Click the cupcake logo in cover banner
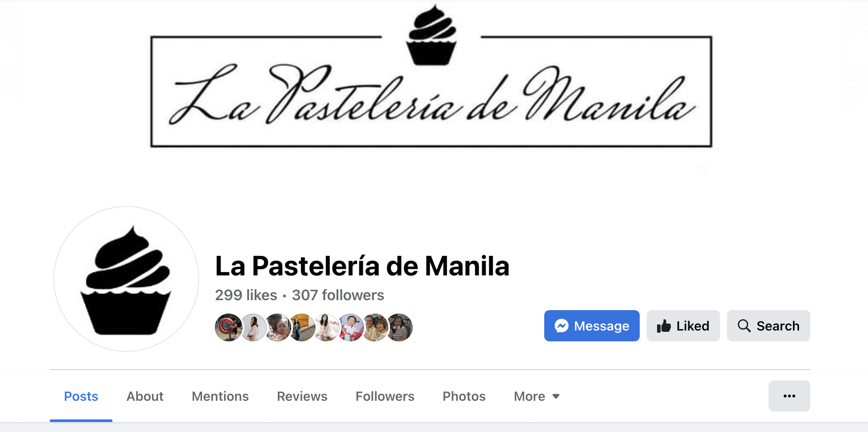868x432 pixels. click(x=431, y=36)
